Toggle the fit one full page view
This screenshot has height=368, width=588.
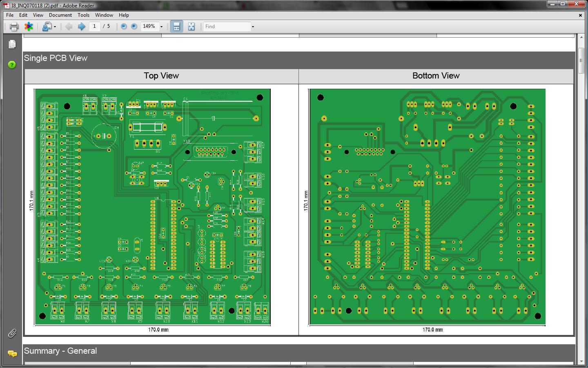(191, 27)
